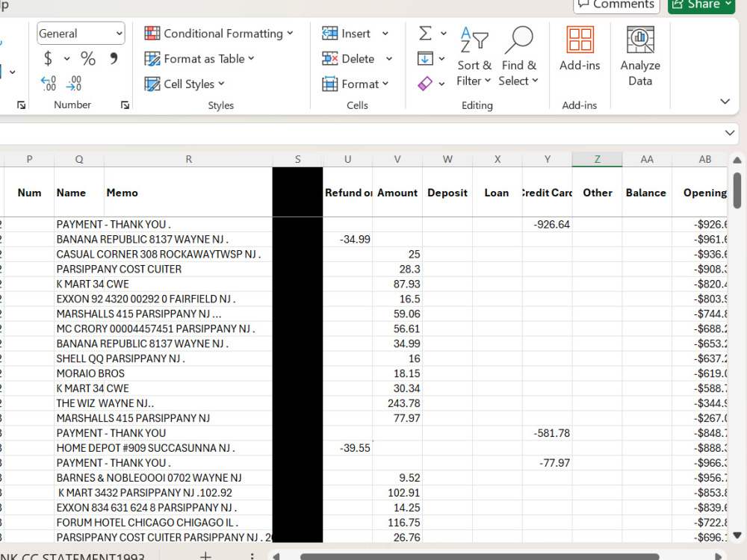Click the Share button

tap(701, 4)
